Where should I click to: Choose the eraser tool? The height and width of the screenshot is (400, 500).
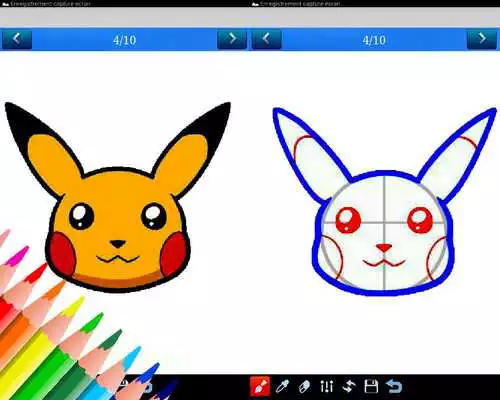click(304, 387)
